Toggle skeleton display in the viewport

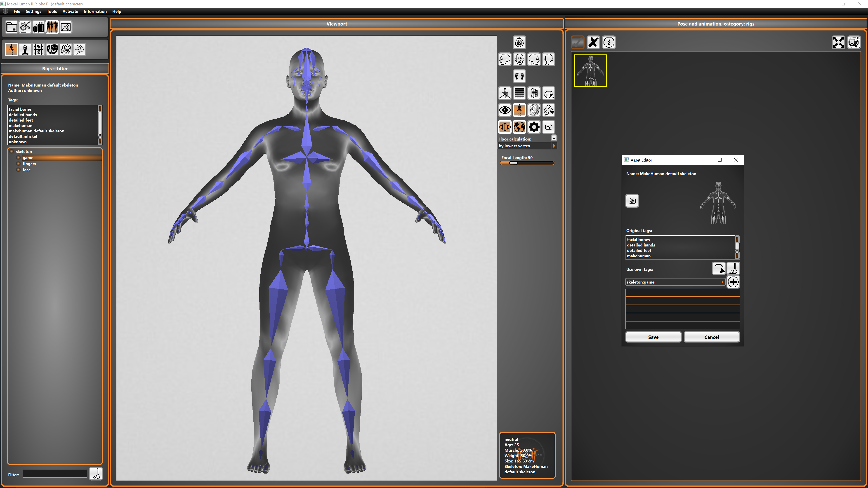[519, 110]
